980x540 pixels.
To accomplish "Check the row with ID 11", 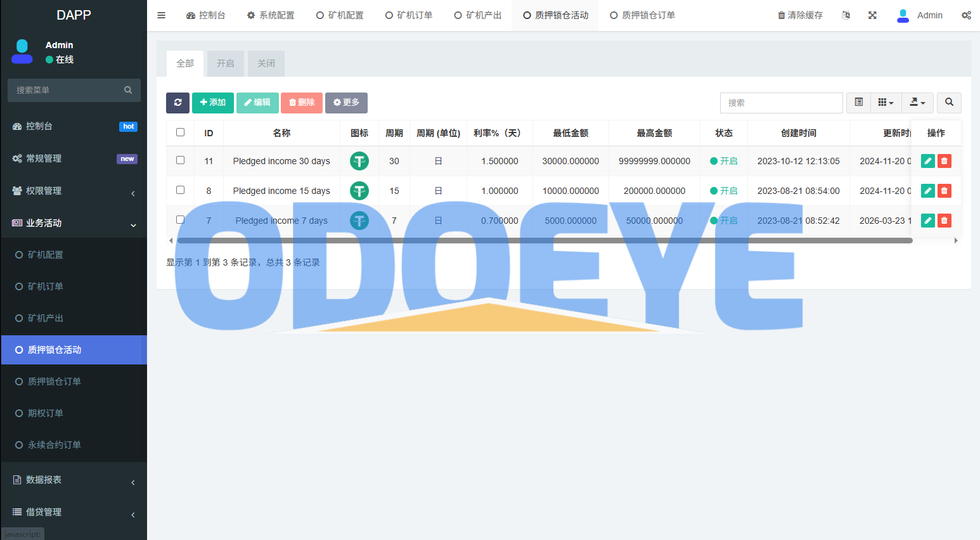I will click(180, 160).
